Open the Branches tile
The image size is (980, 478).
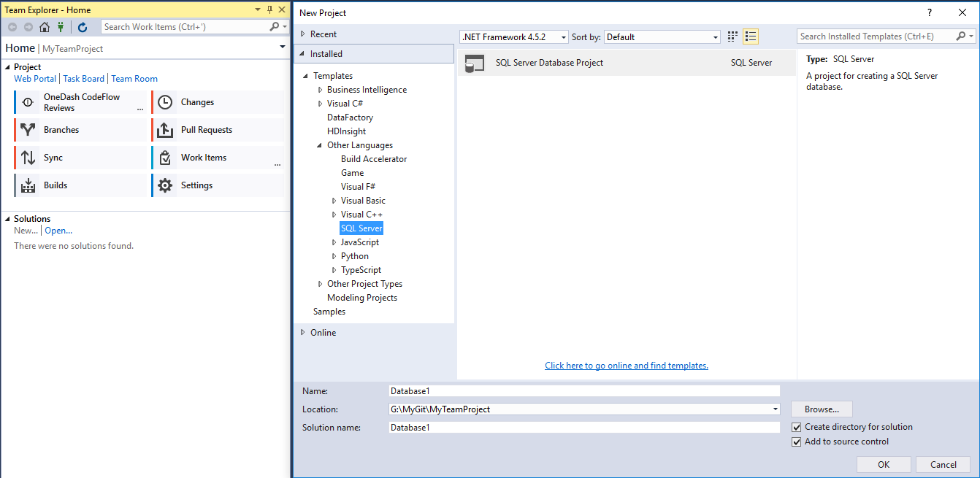[80, 130]
